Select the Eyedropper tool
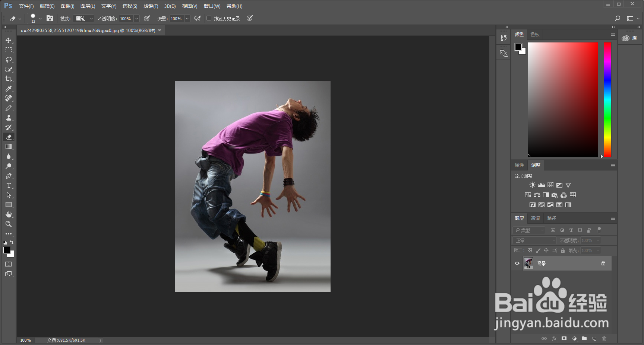 pos(9,89)
